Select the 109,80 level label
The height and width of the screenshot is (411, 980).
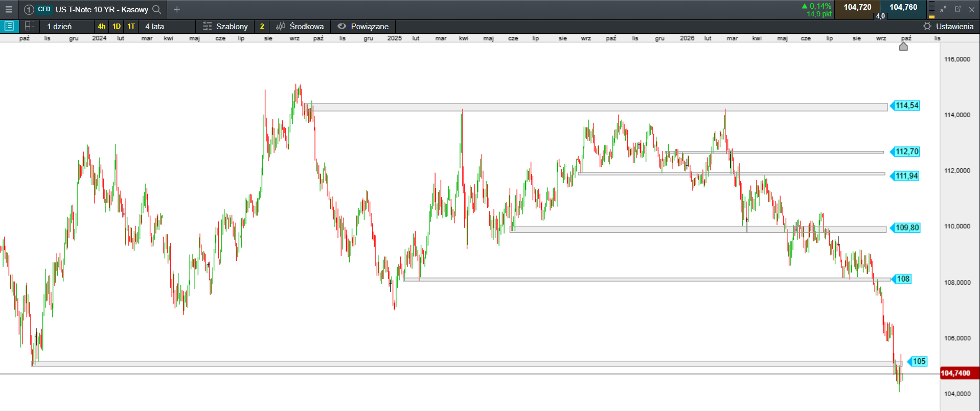(x=905, y=228)
